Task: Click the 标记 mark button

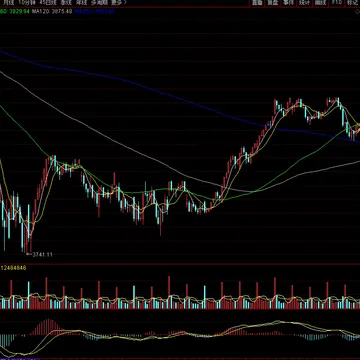Action: (x=352, y=3)
